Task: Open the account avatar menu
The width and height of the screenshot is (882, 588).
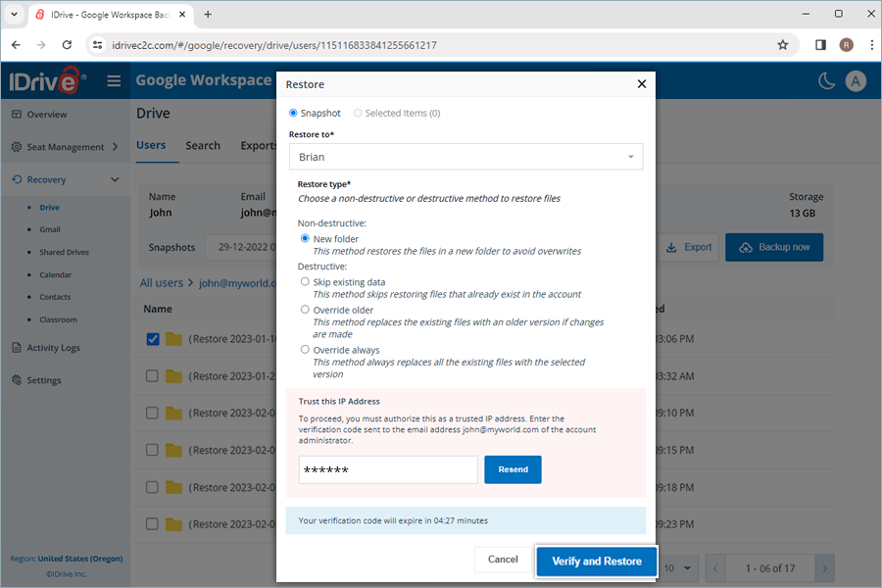Action: click(856, 80)
